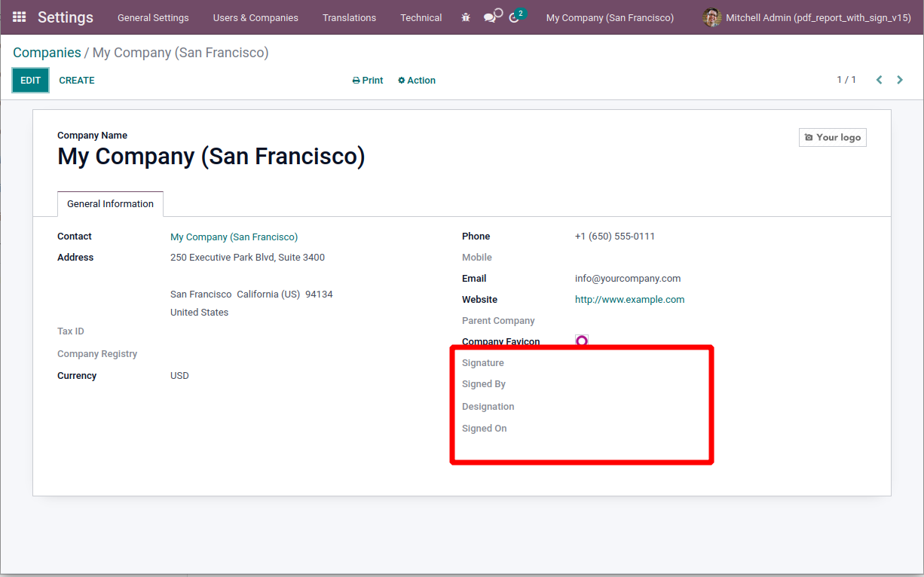924x577 pixels.
Task: Open the activities clock icon
Action: (516, 17)
